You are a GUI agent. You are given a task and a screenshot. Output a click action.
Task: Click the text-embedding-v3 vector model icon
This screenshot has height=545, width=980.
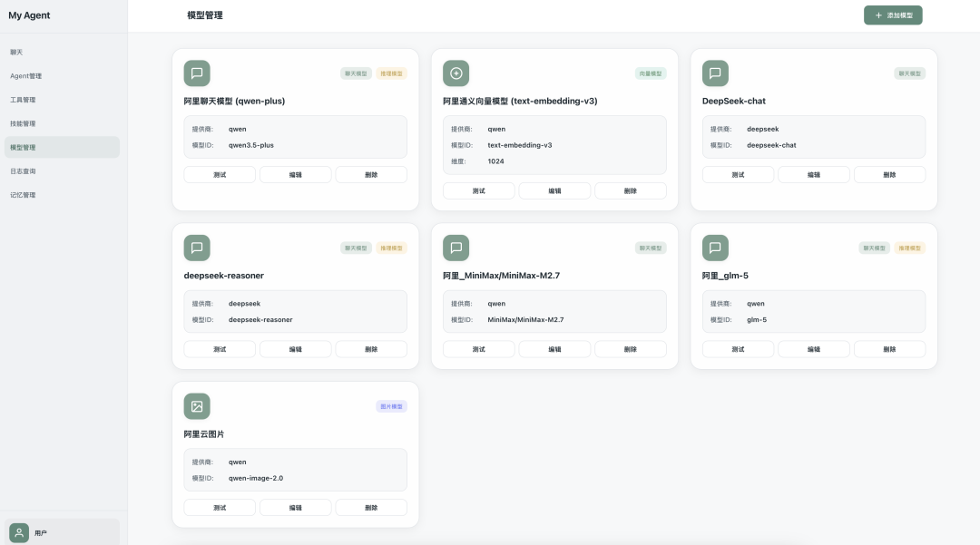point(456,73)
